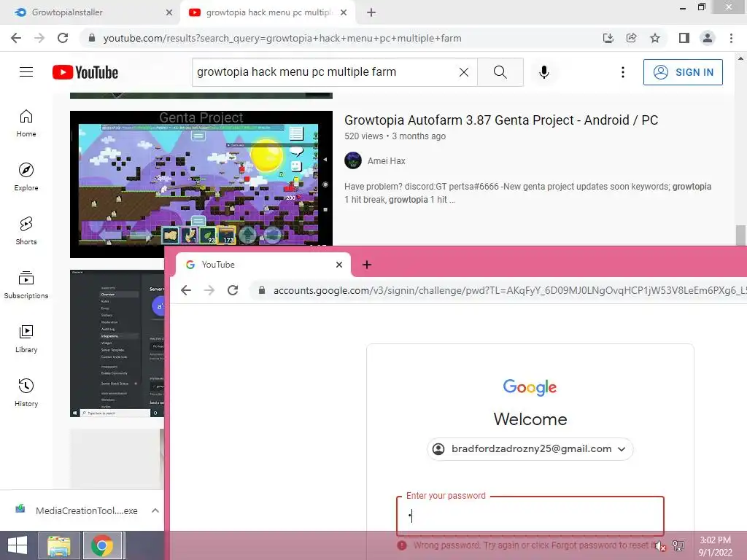Click the muted volume tray icon
Screen dimensions: 747x560
click(x=659, y=545)
